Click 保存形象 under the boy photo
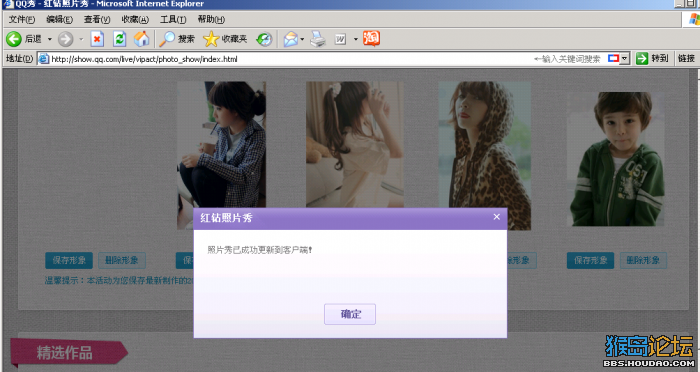Image resolution: width=700 pixels, height=372 pixels. (x=590, y=260)
